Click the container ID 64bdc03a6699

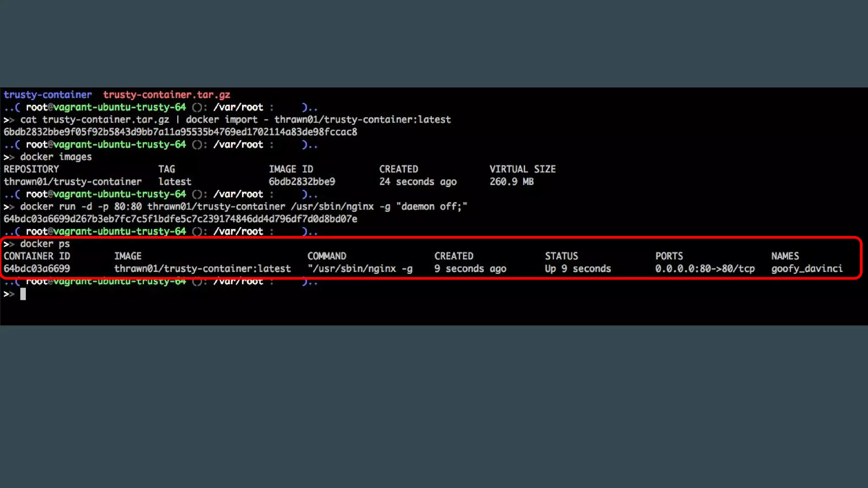click(x=37, y=269)
